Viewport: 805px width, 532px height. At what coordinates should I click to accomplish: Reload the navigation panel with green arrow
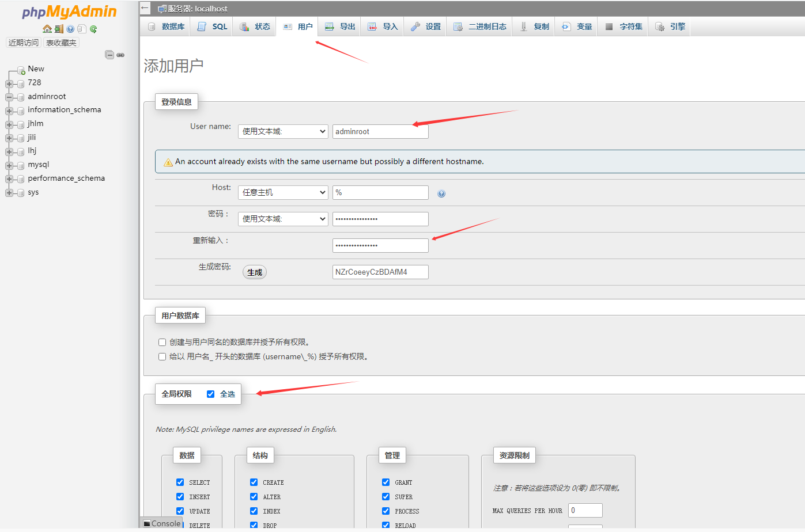[93, 29]
